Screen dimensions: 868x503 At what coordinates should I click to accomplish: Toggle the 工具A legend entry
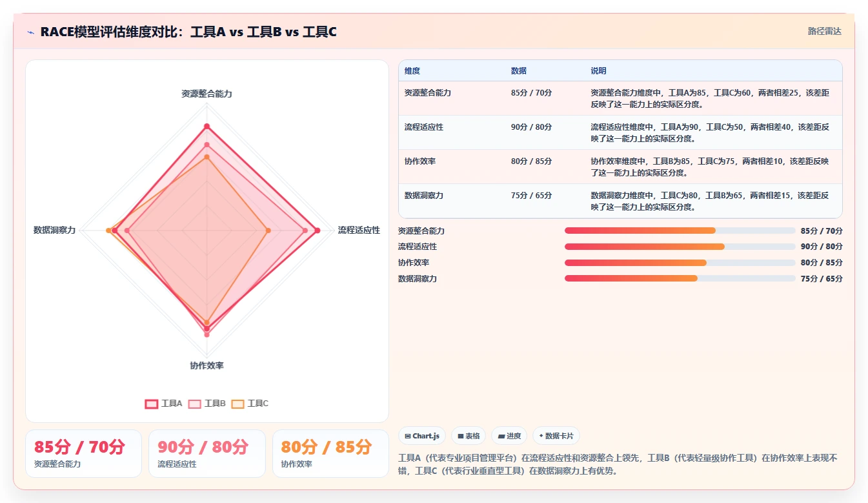pyautogui.click(x=164, y=404)
